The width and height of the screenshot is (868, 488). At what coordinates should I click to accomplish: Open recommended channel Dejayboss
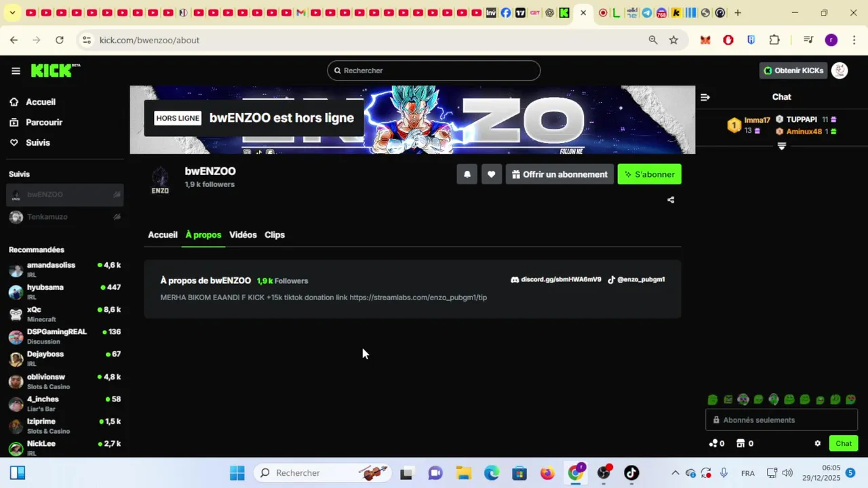pyautogui.click(x=65, y=359)
